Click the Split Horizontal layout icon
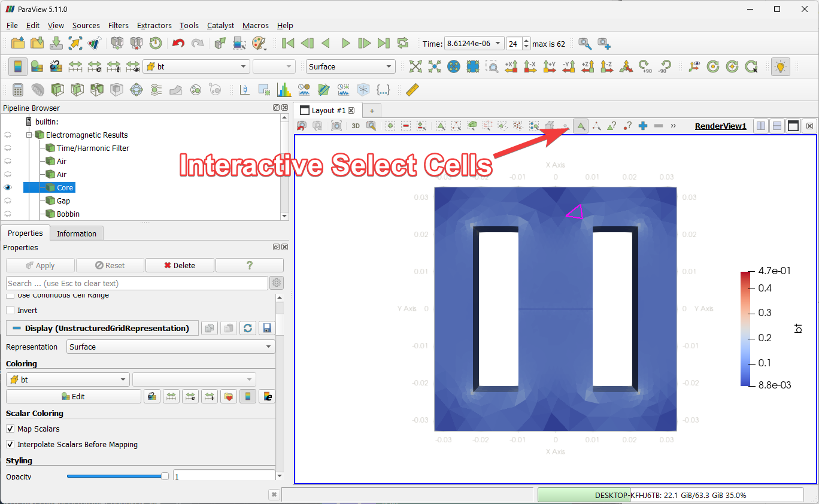Screen dimensions: 819x504 (760, 126)
